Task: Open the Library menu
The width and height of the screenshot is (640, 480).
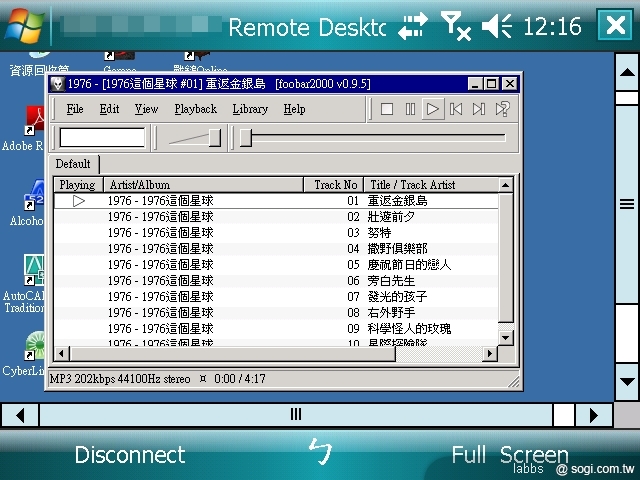Action: pyautogui.click(x=250, y=109)
